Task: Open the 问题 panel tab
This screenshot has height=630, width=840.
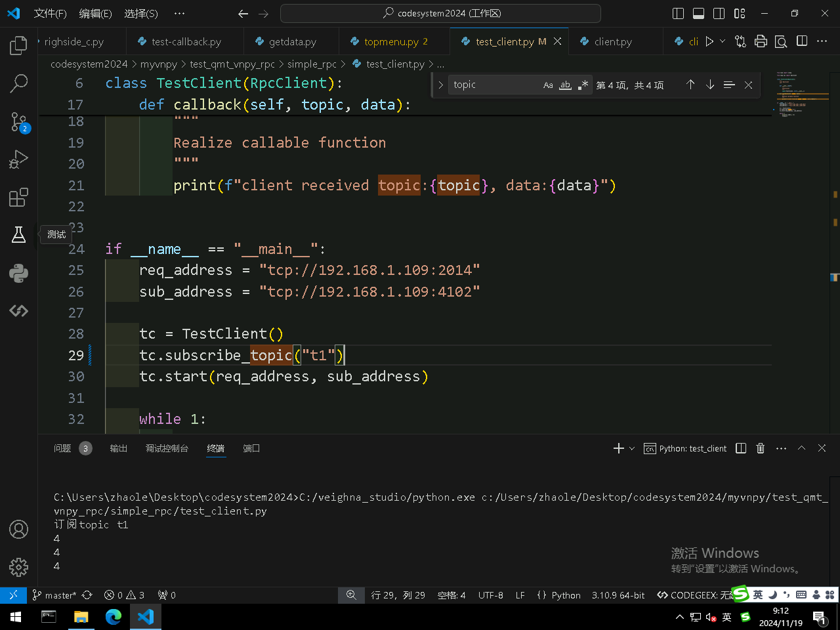Action: pos(62,448)
